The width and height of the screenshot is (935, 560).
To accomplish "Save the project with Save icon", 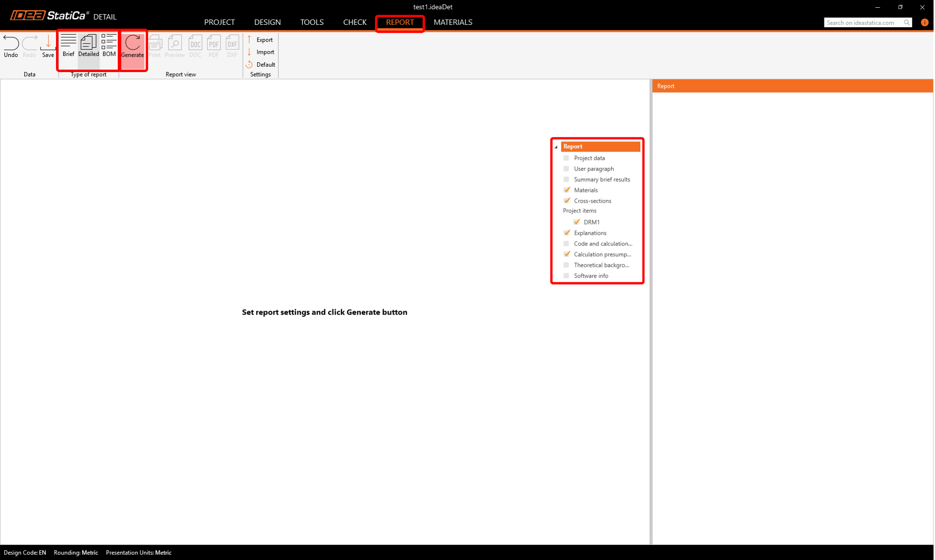I will click(48, 46).
